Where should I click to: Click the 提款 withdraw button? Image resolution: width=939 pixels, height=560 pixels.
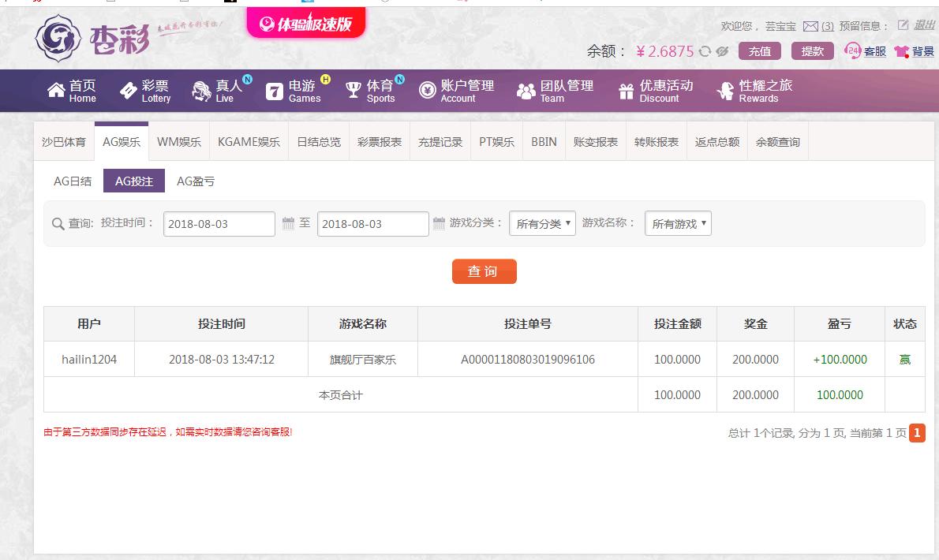coord(812,51)
